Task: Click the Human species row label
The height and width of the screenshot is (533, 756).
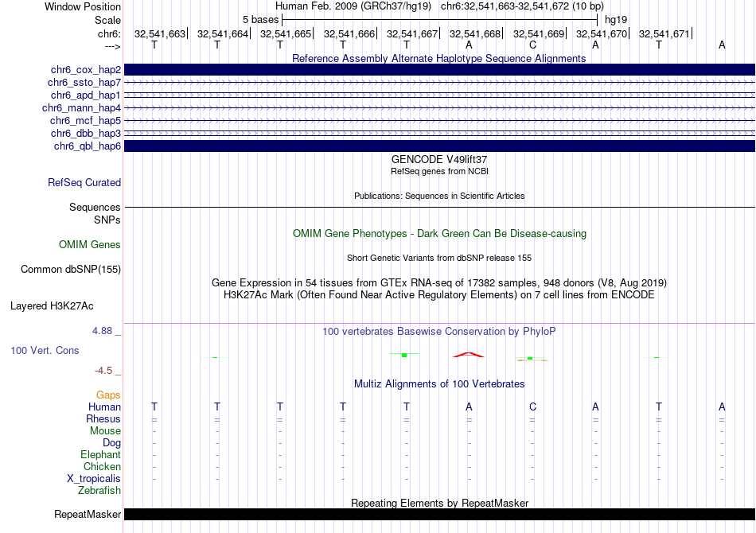Action: pyautogui.click(x=104, y=407)
